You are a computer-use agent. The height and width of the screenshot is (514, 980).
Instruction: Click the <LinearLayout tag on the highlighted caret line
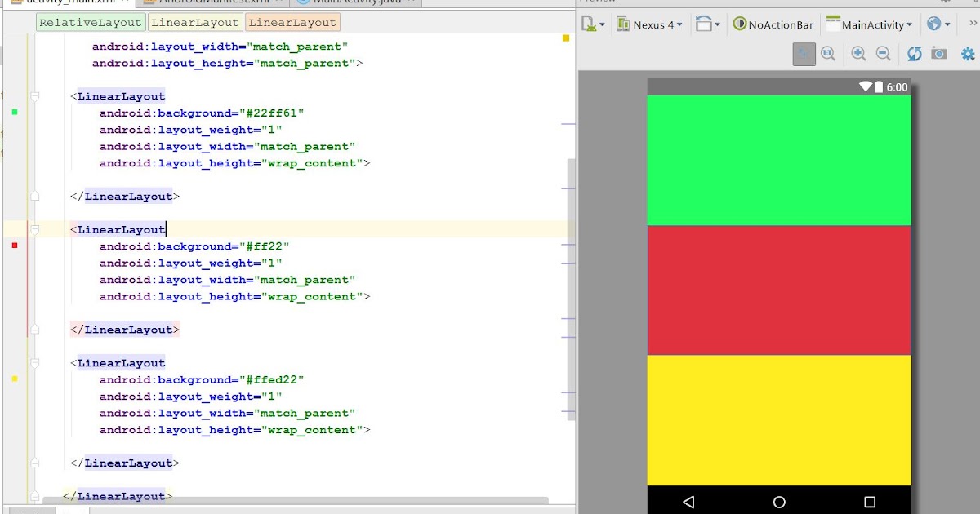pos(118,229)
